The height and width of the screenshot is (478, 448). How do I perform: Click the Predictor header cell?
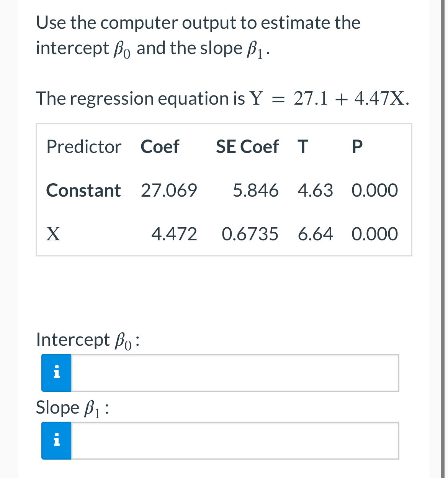(83, 147)
